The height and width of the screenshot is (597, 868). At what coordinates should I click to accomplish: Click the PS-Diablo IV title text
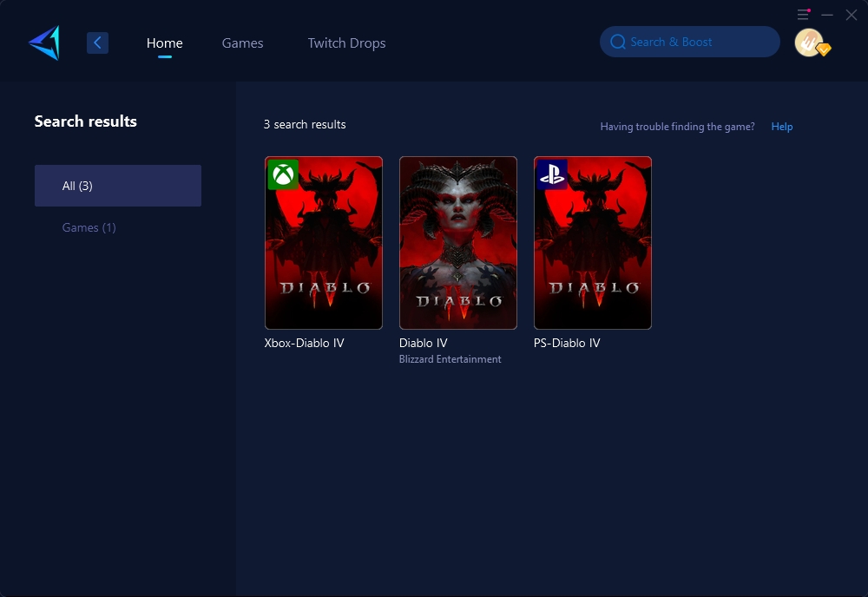[x=567, y=343]
